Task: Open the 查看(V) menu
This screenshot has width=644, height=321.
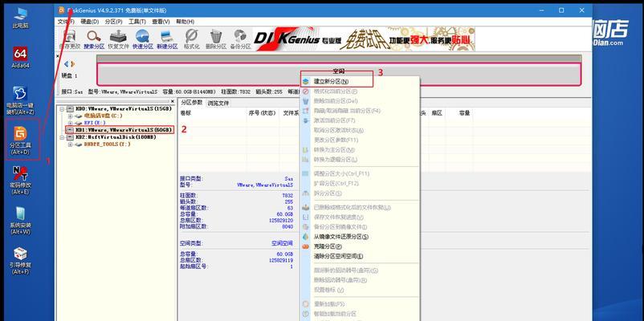Action: pyautogui.click(x=161, y=22)
